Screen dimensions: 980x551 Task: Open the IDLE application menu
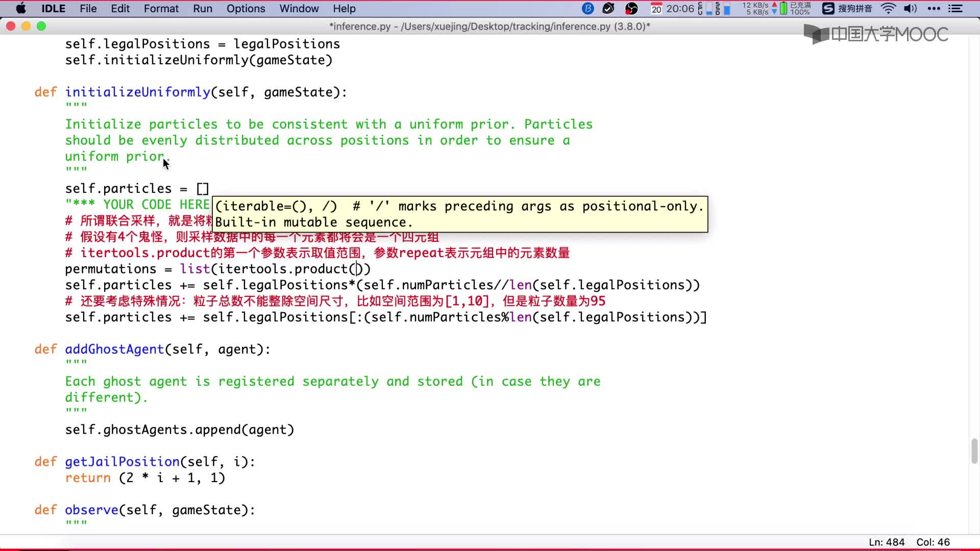point(53,9)
